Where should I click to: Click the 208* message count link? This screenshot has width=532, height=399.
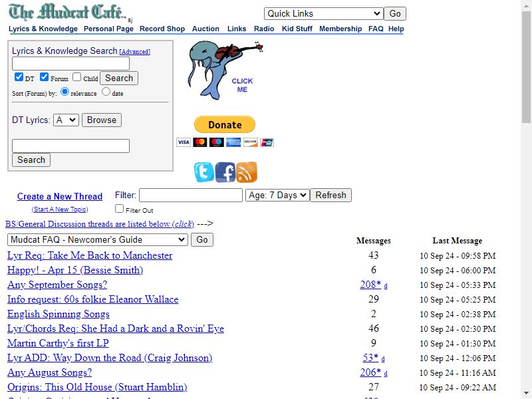coord(370,285)
